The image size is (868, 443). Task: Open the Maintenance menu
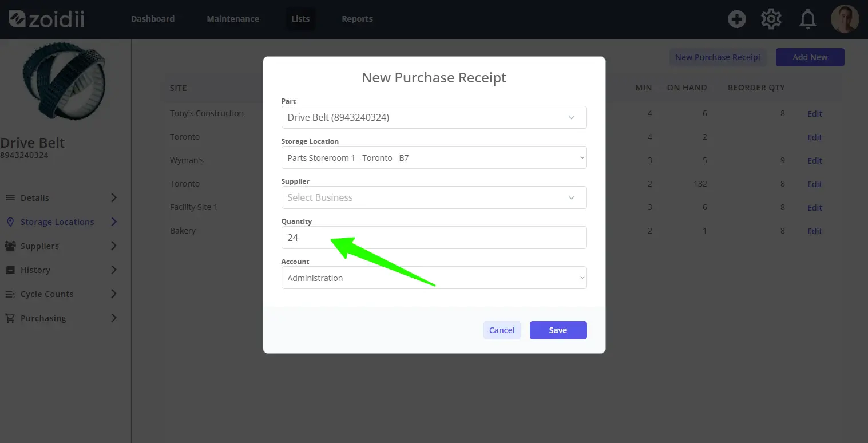coord(233,19)
